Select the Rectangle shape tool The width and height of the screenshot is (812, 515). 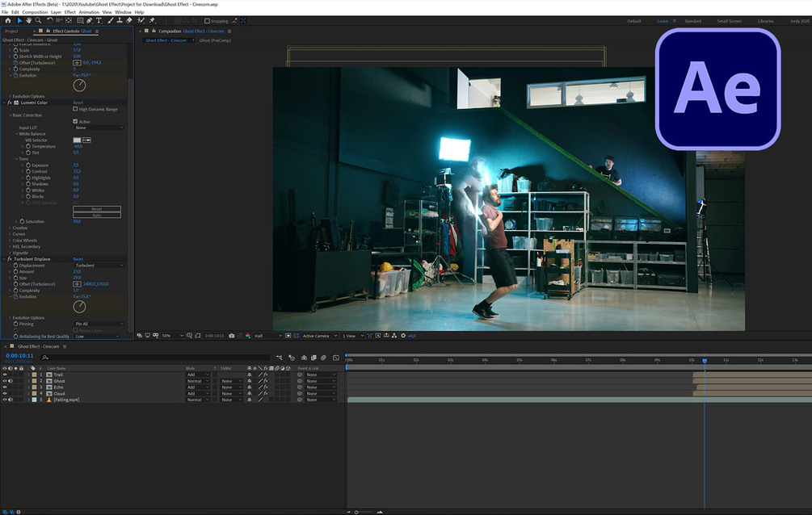tap(80, 21)
